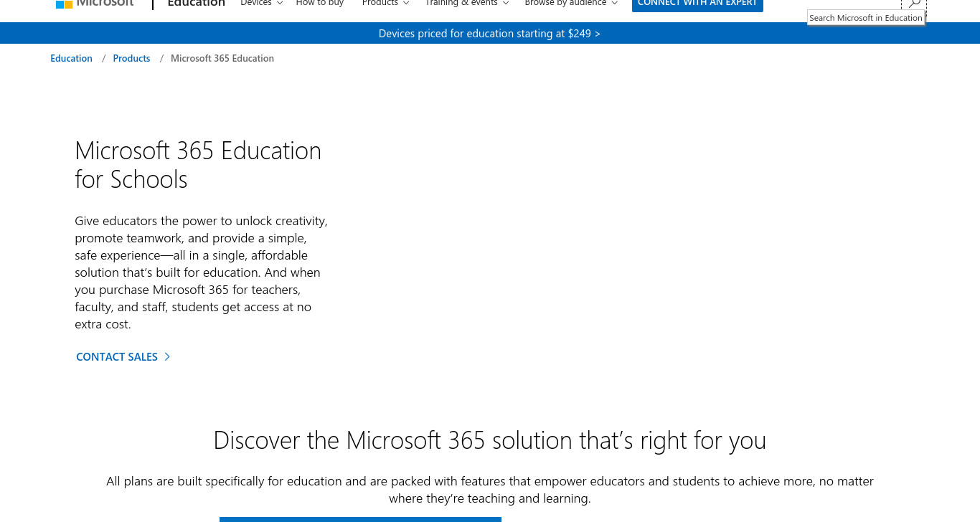The height and width of the screenshot is (522, 980).
Task: Open the How to buy menu item
Action: [320, 4]
